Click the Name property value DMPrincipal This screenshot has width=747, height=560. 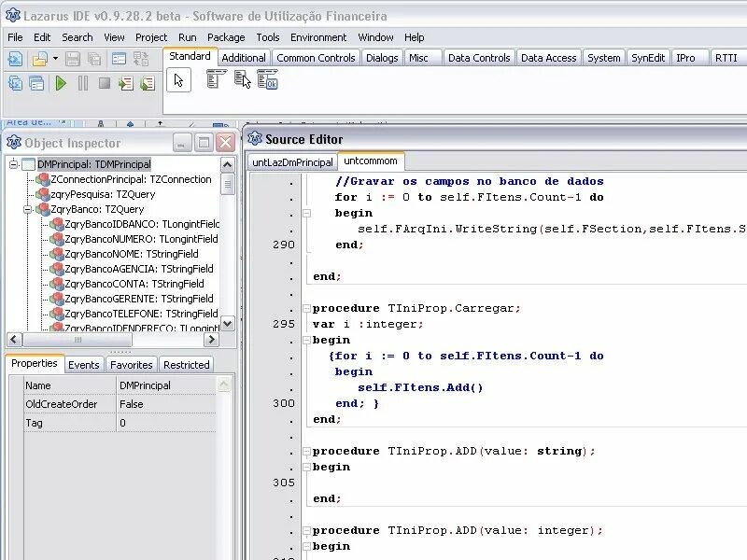[166, 385]
